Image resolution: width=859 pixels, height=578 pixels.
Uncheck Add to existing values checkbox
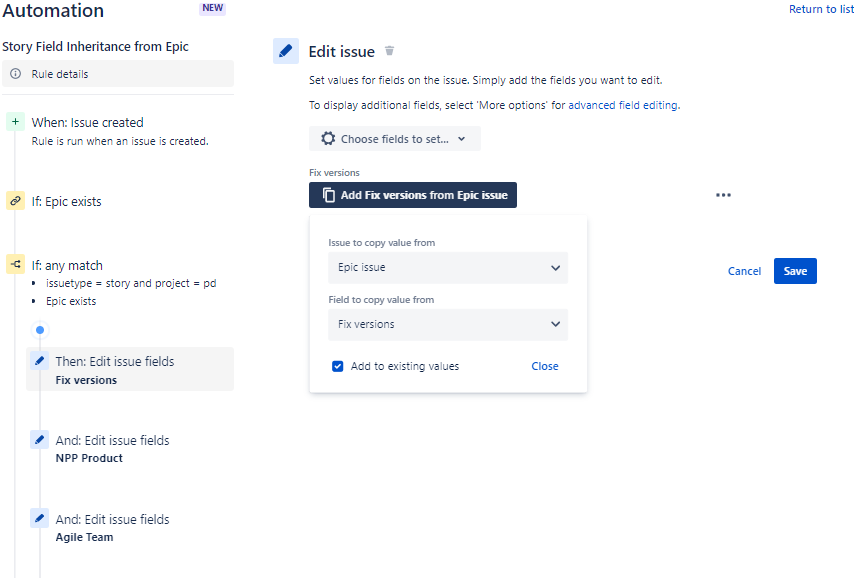337,366
